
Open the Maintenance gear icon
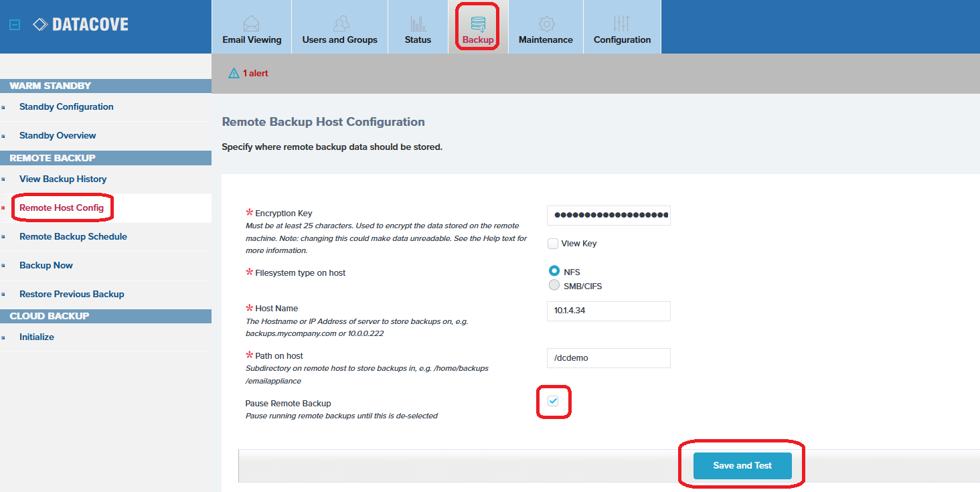click(x=546, y=23)
